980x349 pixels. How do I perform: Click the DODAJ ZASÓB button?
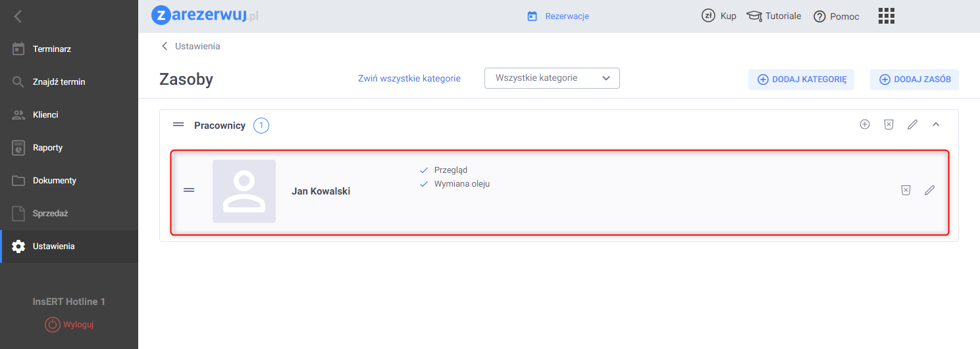(914, 80)
